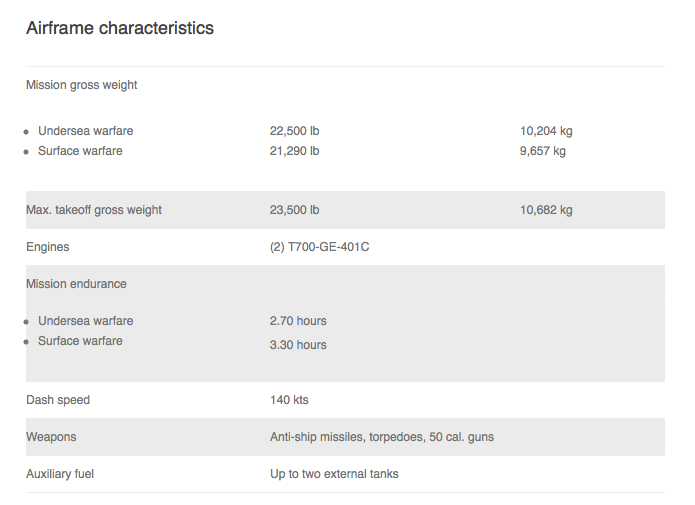Select the 2.70 hours endurance value

click(x=298, y=321)
